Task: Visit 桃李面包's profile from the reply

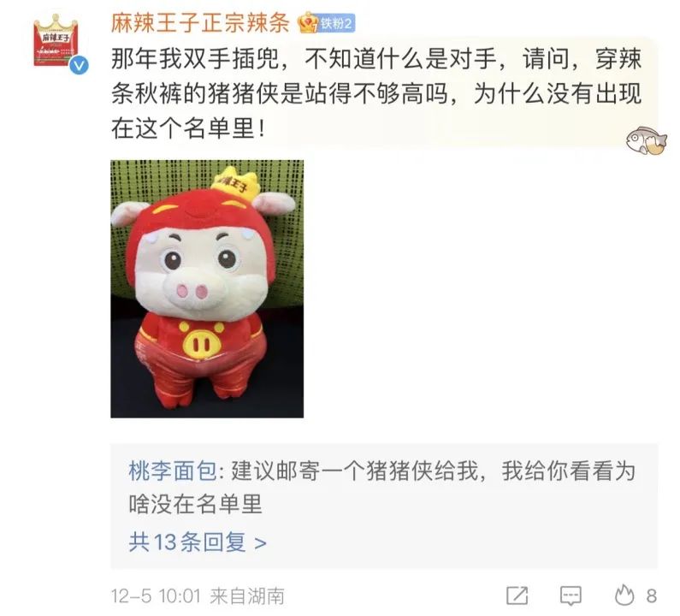Action: point(172,471)
